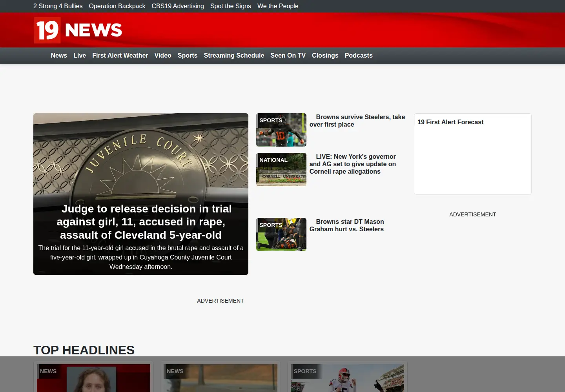Click the 19 News logo
The image size is (565, 392).
(x=78, y=30)
